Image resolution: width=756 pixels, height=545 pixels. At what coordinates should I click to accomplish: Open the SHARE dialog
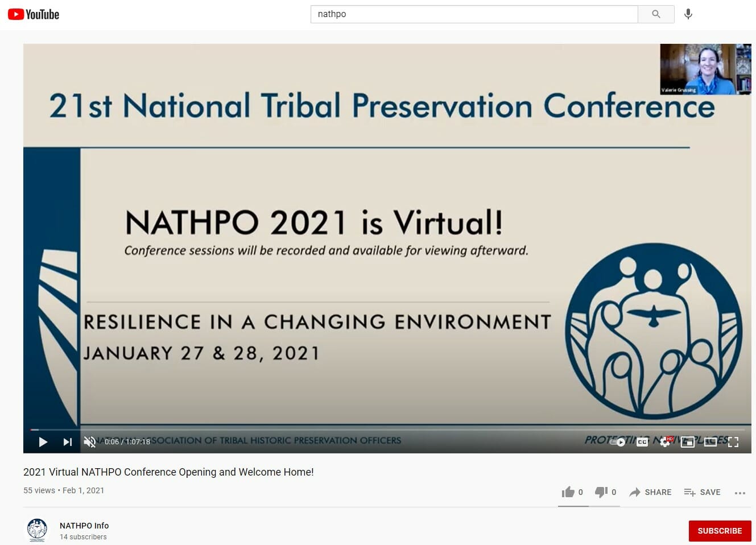[650, 492]
